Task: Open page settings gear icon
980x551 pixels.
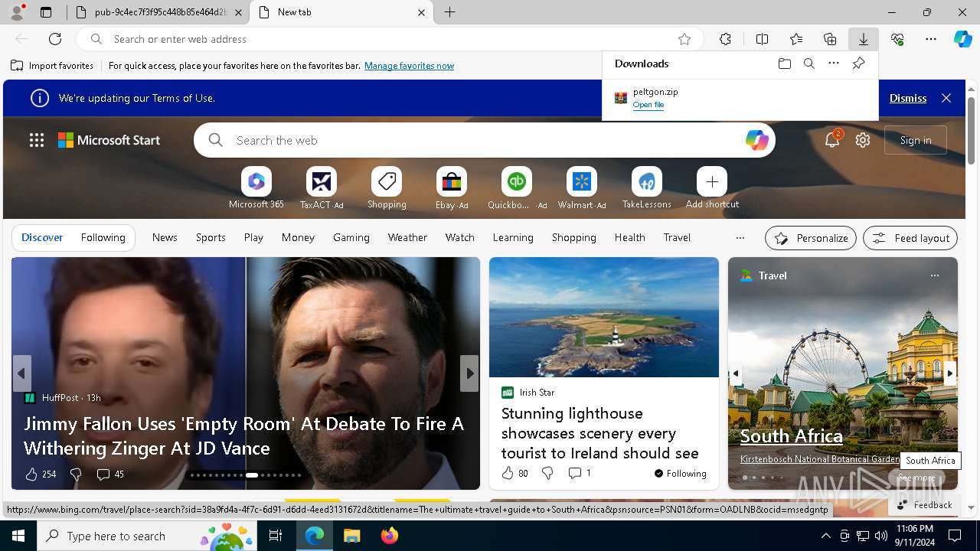Action: 863,140
